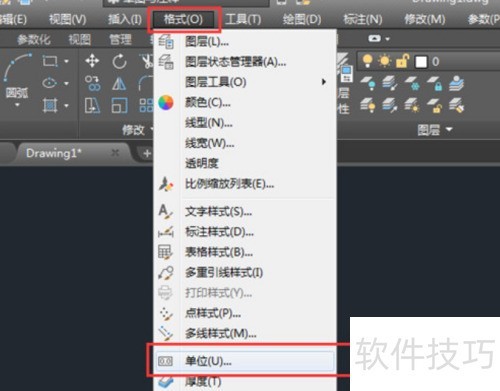Switch to the 视图 ribbon tab
The width and height of the screenshot is (500, 391).
tap(80, 40)
